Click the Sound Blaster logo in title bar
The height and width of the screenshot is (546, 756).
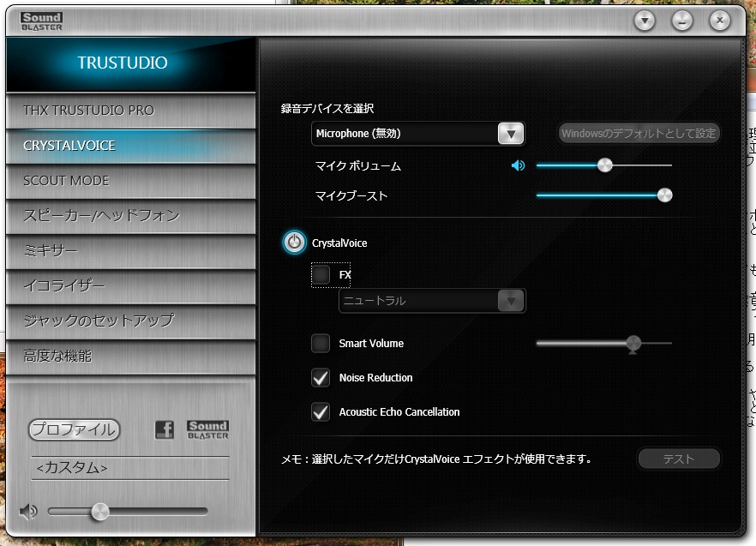(x=41, y=21)
